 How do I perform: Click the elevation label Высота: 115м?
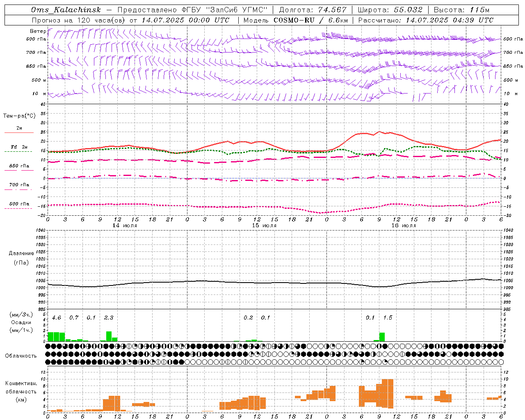(x=461, y=10)
